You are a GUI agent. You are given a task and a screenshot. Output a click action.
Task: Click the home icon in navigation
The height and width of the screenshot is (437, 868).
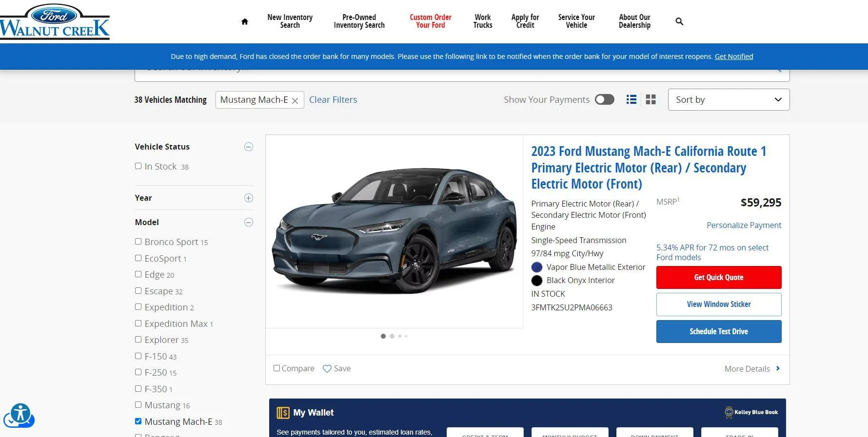[245, 21]
